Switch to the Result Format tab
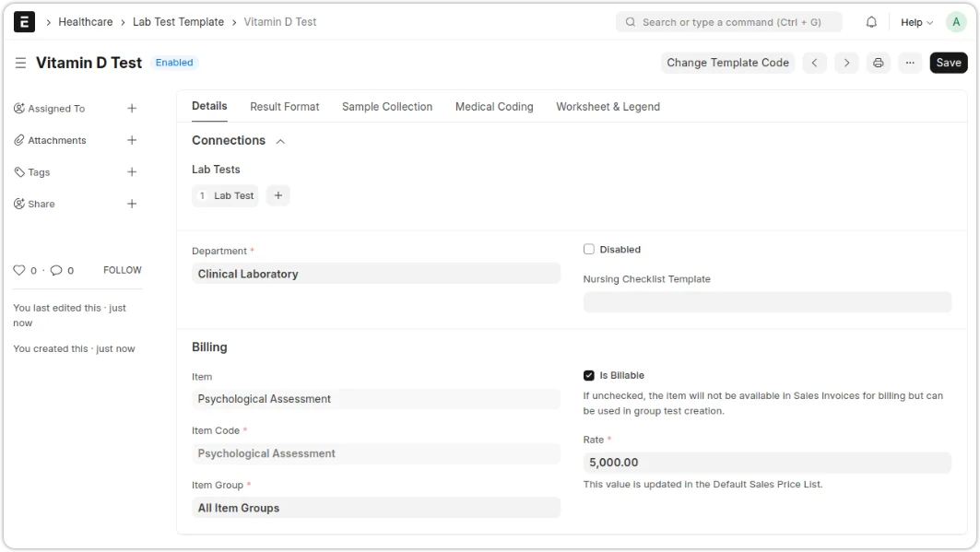The image size is (980, 552). (x=284, y=107)
